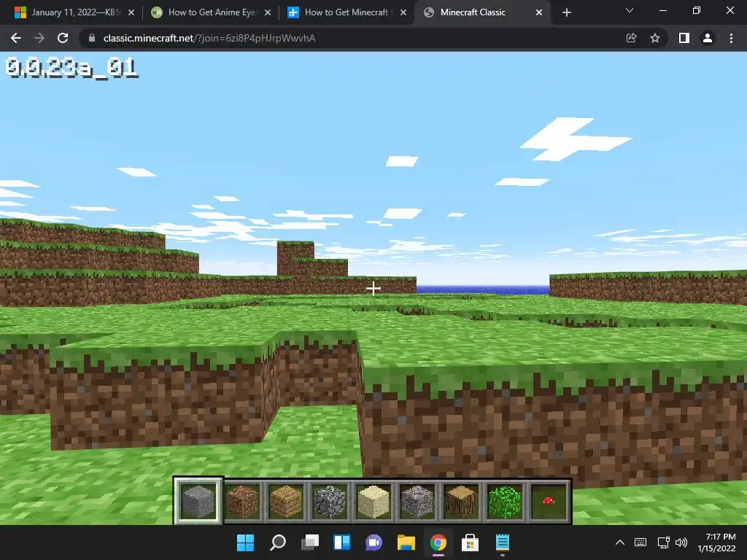Image resolution: width=747 pixels, height=560 pixels.
Task: Select the stone block in the hotbar
Action: coord(198,501)
